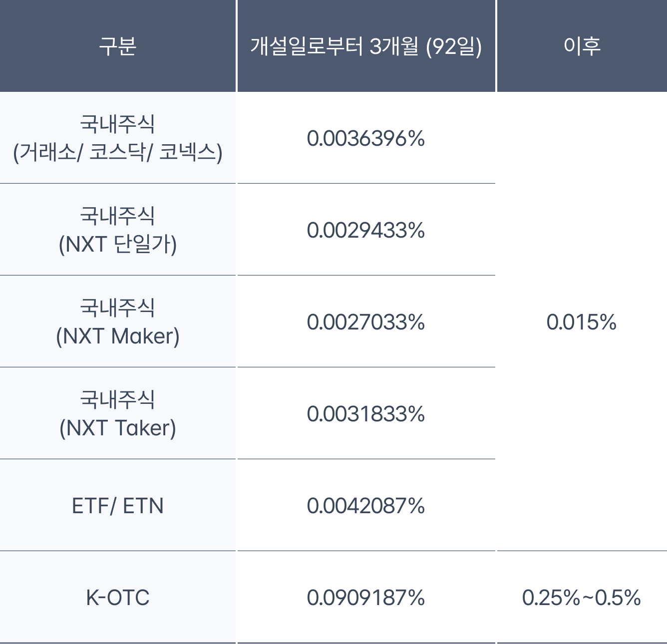Select the K-OTC row label
This screenshot has width=667, height=644.
118,598
